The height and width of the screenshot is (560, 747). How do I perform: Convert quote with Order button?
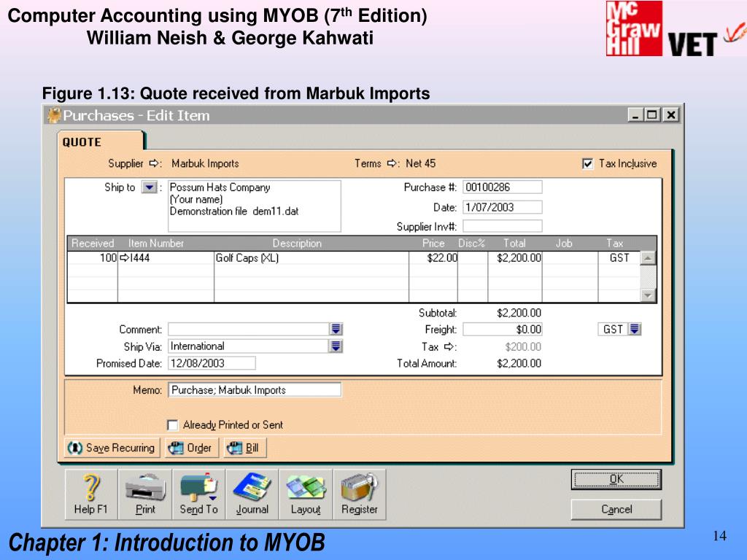tap(192, 448)
